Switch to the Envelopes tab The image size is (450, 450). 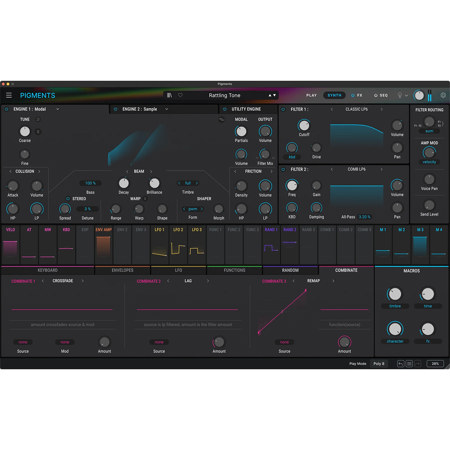(122, 270)
